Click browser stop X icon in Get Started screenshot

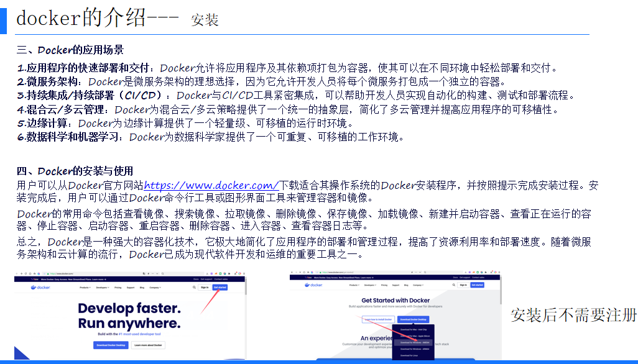point(300,272)
